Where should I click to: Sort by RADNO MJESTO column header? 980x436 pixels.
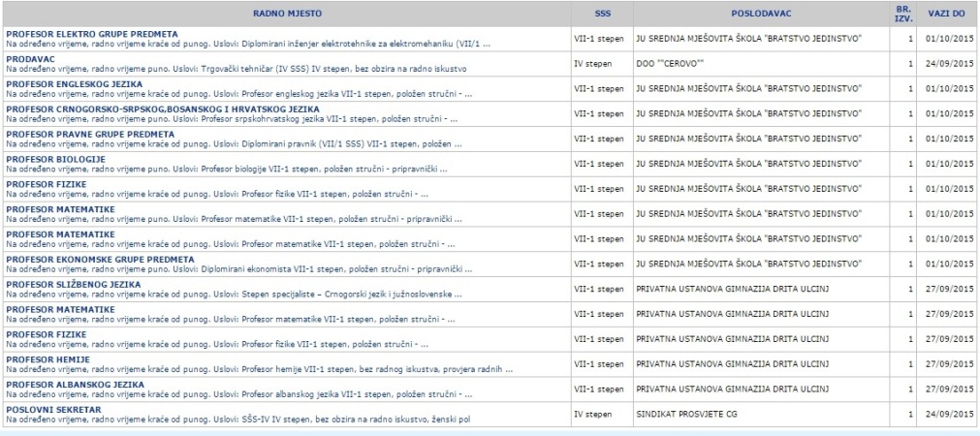pos(287,15)
